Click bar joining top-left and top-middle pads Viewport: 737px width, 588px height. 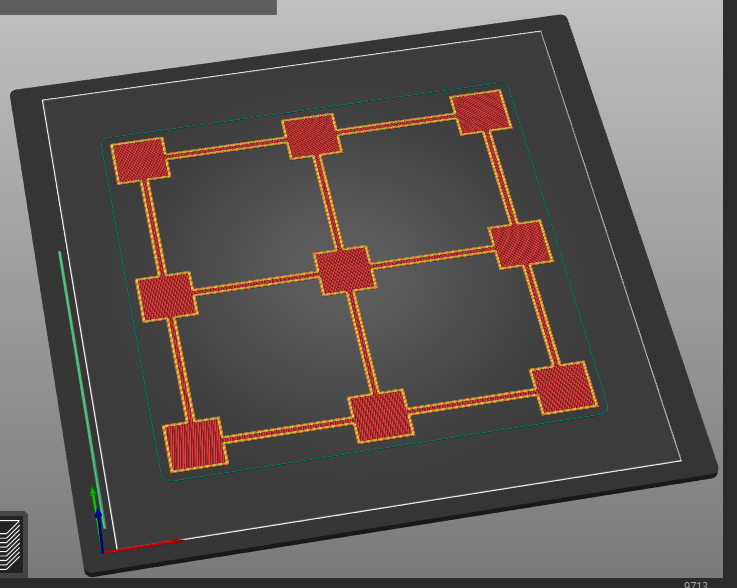tap(225, 149)
